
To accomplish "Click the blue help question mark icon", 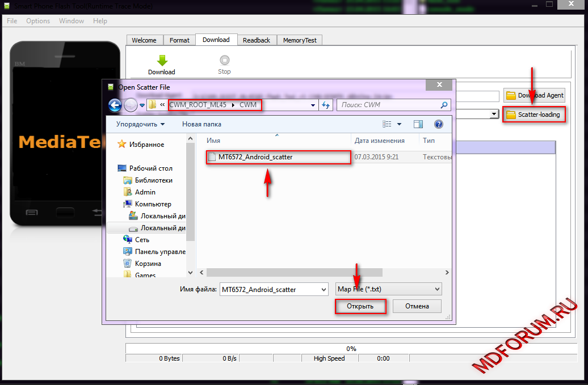I will (438, 124).
